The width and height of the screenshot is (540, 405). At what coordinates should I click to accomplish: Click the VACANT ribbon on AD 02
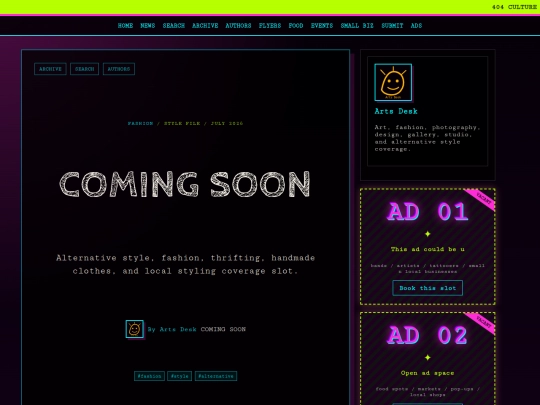click(x=482, y=322)
